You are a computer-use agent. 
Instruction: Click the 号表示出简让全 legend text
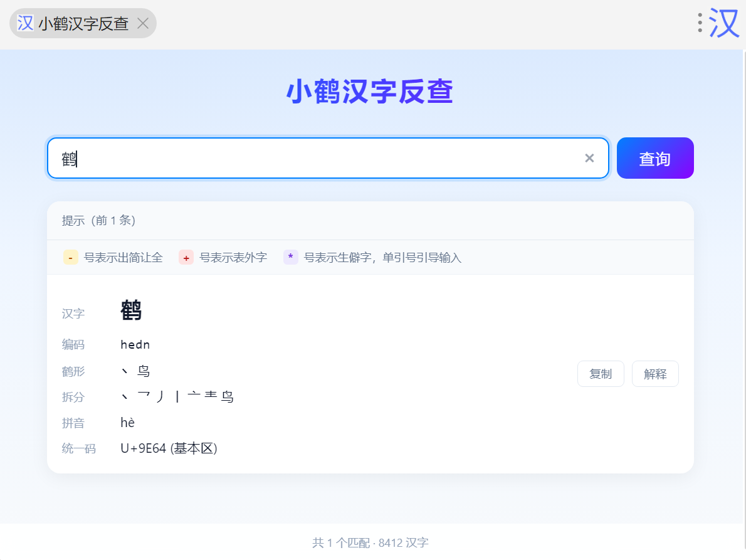coord(123,257)
